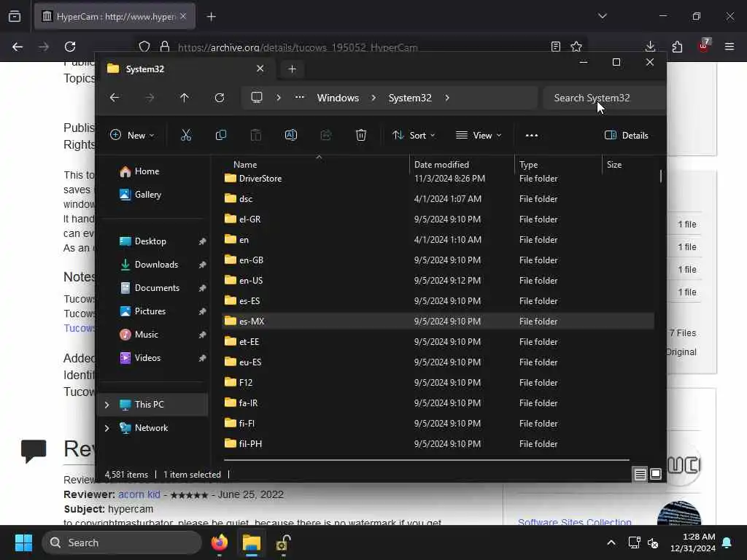This screenshot has width=747, height=560.
Task: Open Firefox extensions puzzle icon
Action: [677, 47]
